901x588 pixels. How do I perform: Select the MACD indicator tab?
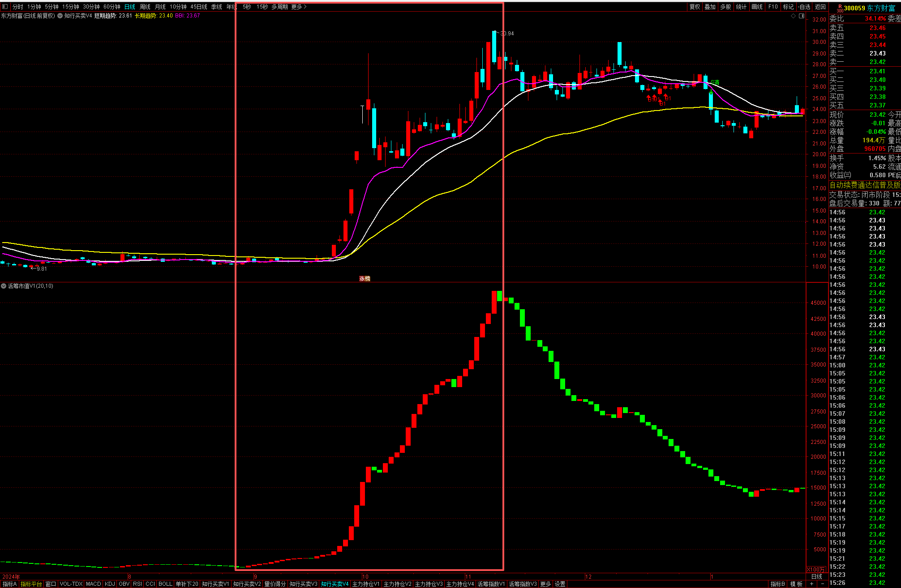tap(93, 584)
